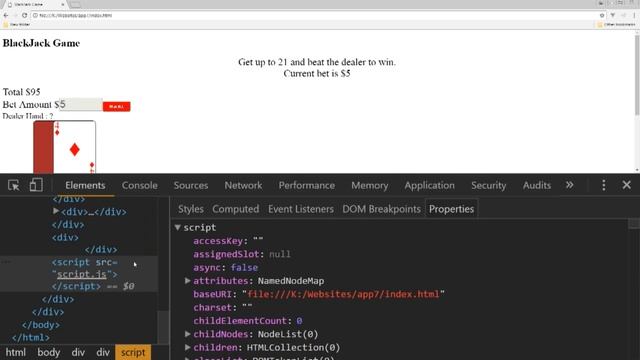Reload the page with refresh icon

[24, 15]
